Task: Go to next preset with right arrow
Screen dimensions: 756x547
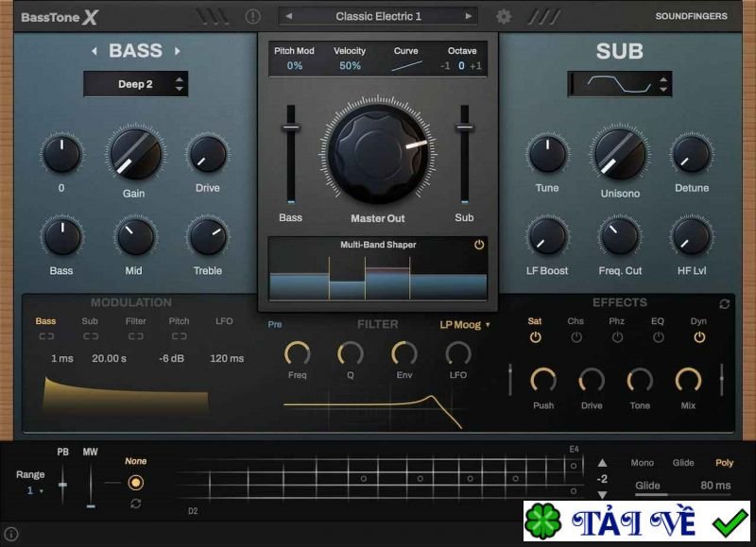Action: pos(468,16)
